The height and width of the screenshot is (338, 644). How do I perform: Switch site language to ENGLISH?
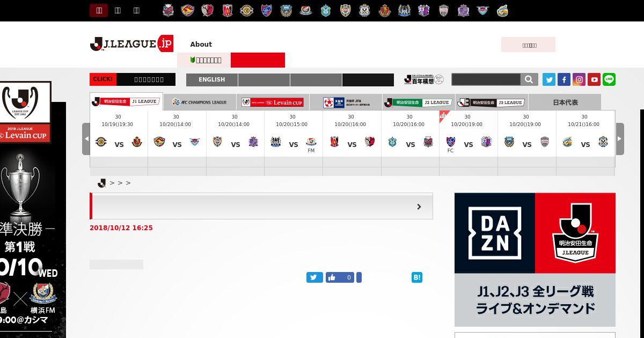[212, 79]
